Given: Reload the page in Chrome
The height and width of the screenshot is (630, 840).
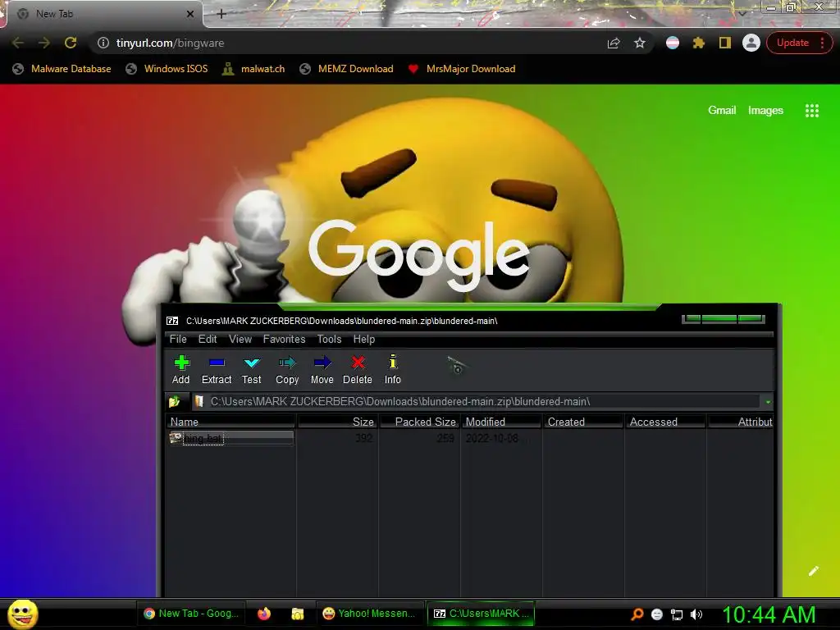Looking at the screenshot, I should 71,43.
